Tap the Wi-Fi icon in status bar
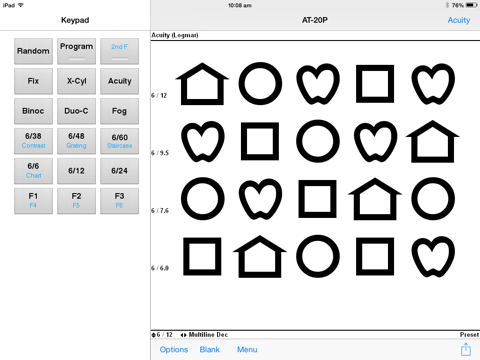The width and height of the screenshot is (480, 360). tap(21, 5)
